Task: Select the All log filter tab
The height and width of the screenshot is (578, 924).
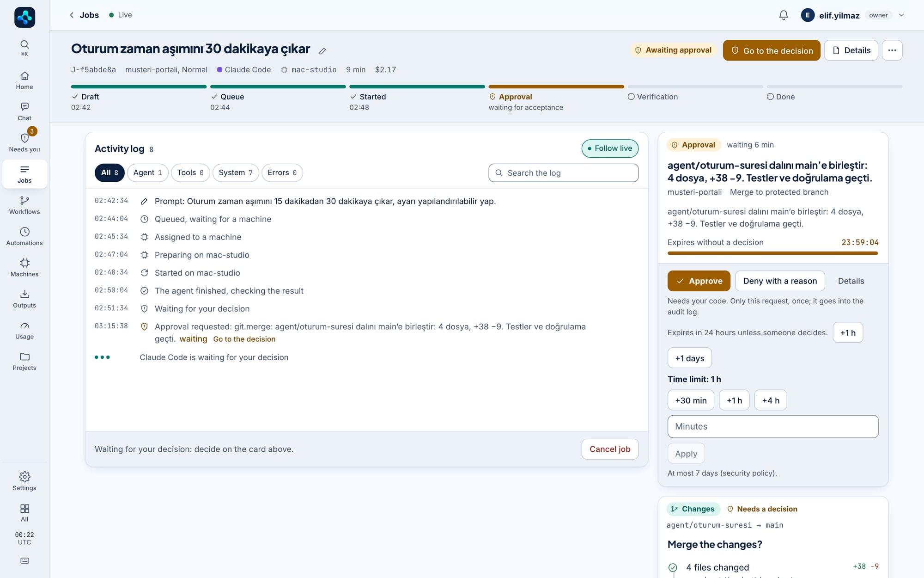Action: click(x=109, y=172)
